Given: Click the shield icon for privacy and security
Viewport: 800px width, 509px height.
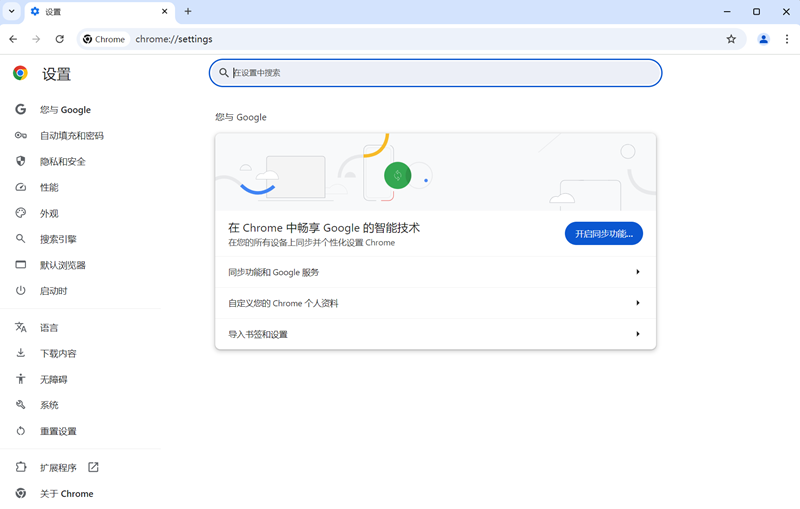Looking at the screenshot, I should tap(20, 161).
